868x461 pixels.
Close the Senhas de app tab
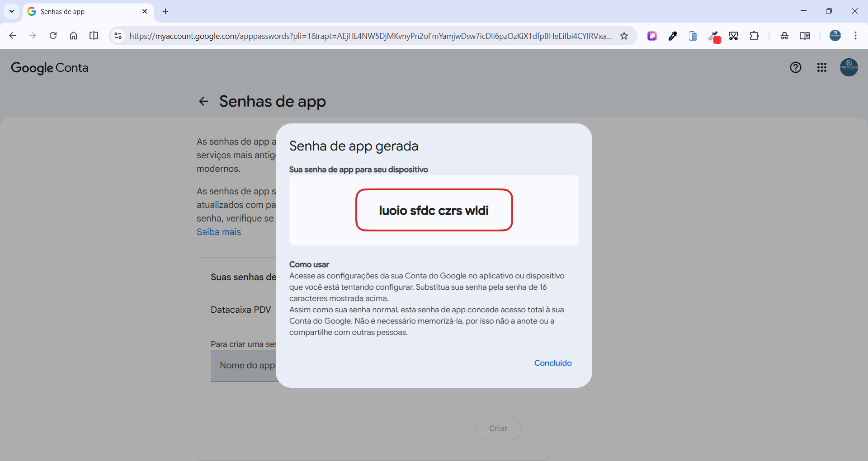145,11
